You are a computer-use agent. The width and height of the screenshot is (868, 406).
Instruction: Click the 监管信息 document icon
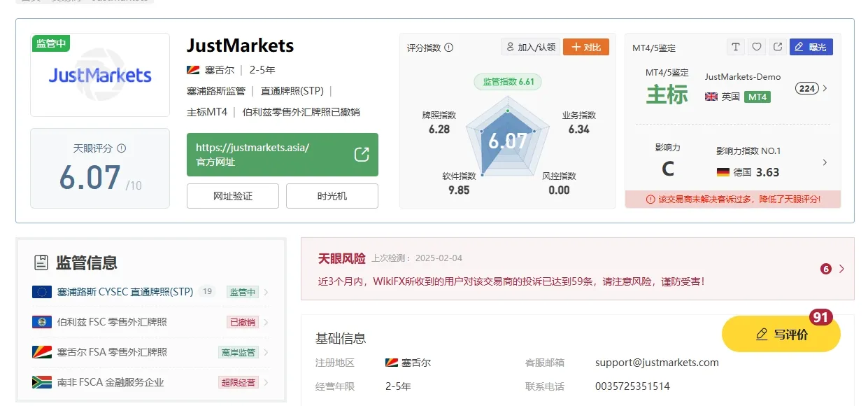(41, 262)
